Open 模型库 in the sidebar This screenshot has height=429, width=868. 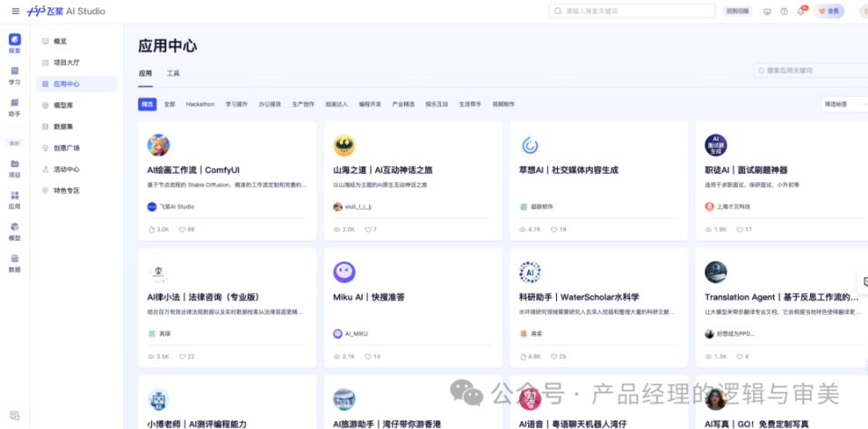click(76, 105)
